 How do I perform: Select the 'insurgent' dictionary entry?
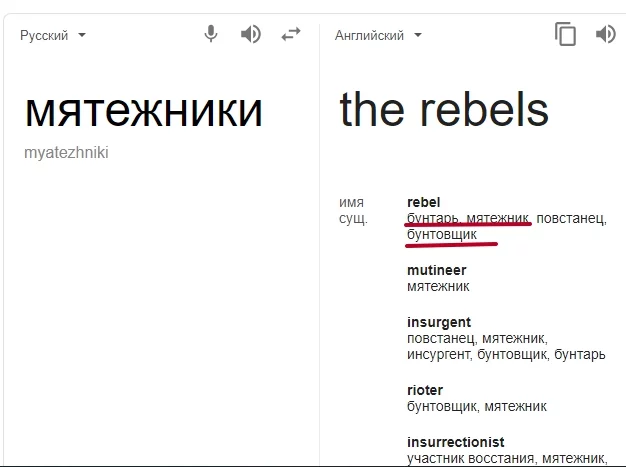click(439, 322)
